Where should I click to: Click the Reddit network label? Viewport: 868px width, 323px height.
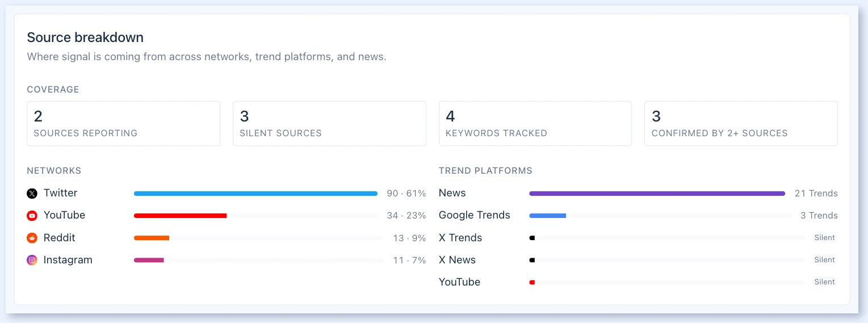coord(60,237)
